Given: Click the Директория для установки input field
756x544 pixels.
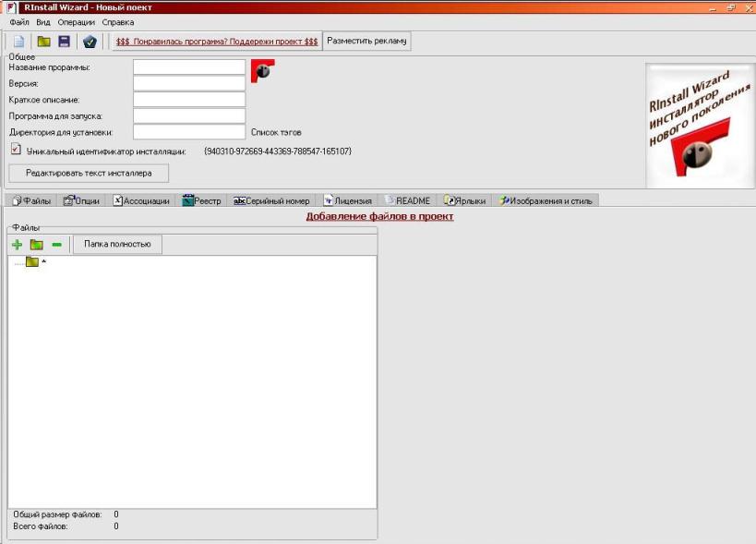Looking at the screenshot, I should pos(189,132).
